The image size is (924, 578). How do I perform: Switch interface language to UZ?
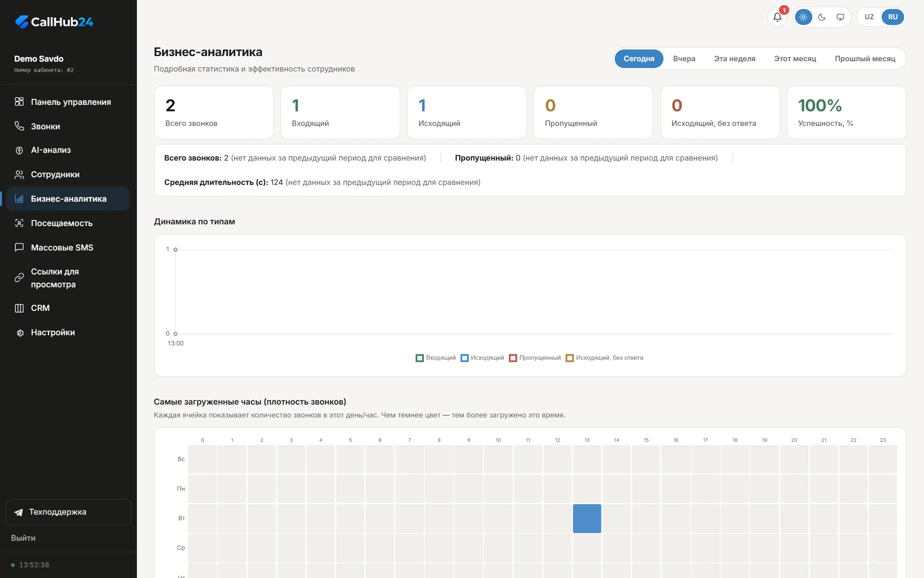click(869, 17)
